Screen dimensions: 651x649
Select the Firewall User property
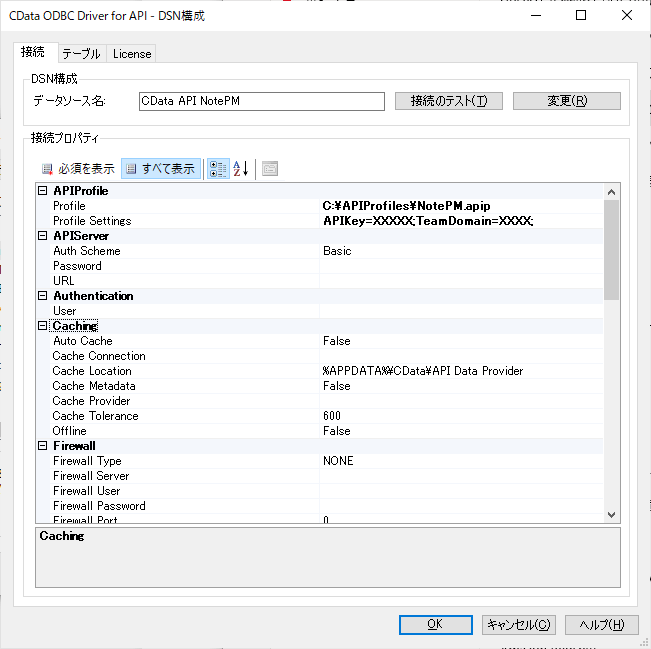coord(86,491)
